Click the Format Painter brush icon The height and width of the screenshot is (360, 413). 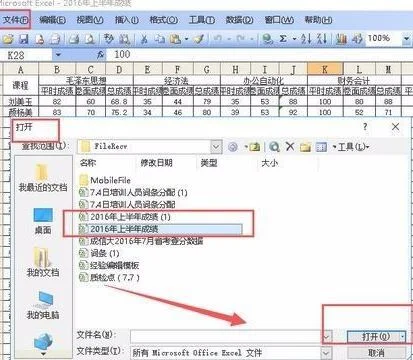pyautogui.click(x=199, y=39)
